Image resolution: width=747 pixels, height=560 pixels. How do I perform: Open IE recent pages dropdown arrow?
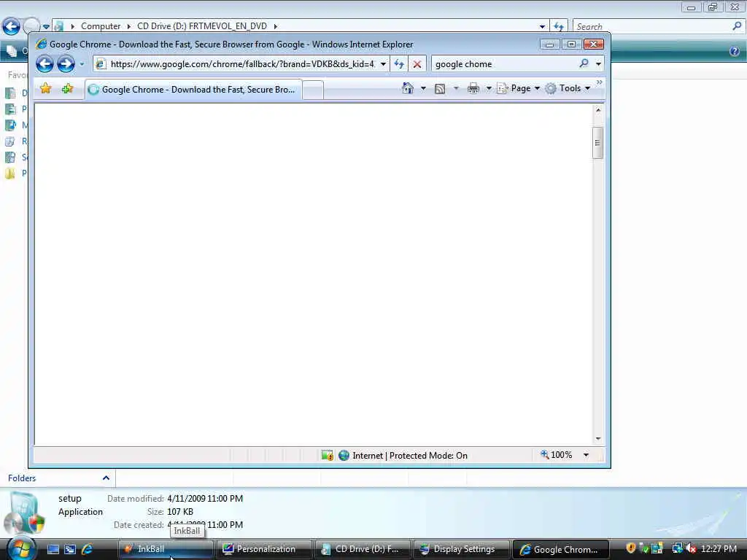coord(82,64)
